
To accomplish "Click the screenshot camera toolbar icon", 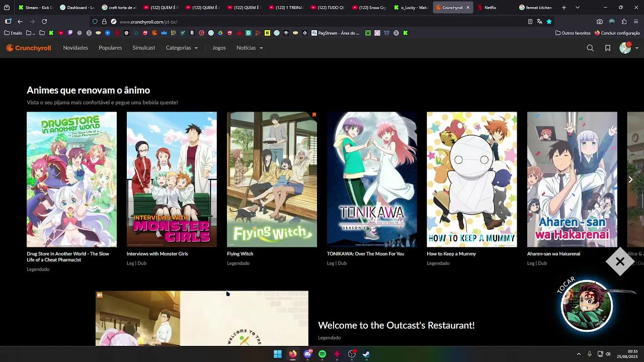I will pyautogui.click(x=600, y=22).
